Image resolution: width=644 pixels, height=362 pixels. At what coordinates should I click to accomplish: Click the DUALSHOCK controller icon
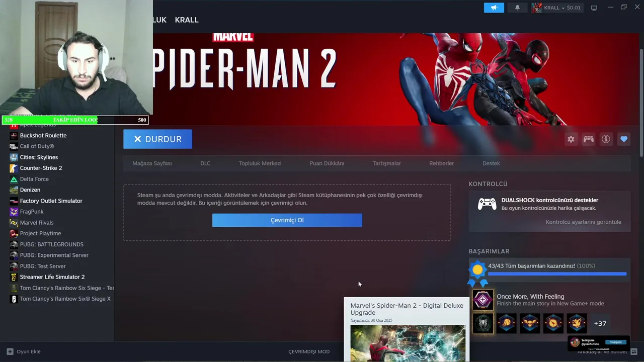click(487, 204)
